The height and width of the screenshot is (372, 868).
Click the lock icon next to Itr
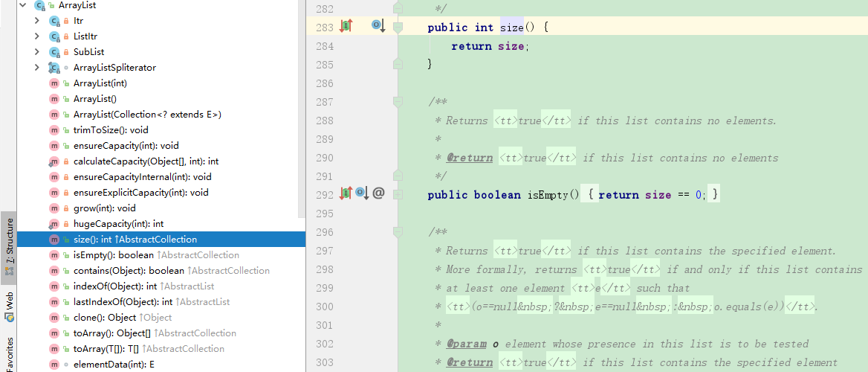pos(66,21)
